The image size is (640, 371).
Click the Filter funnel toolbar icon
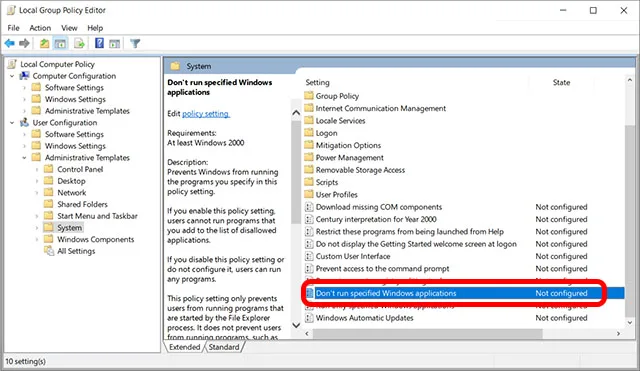pyautogui.click(x=135, y=43)
